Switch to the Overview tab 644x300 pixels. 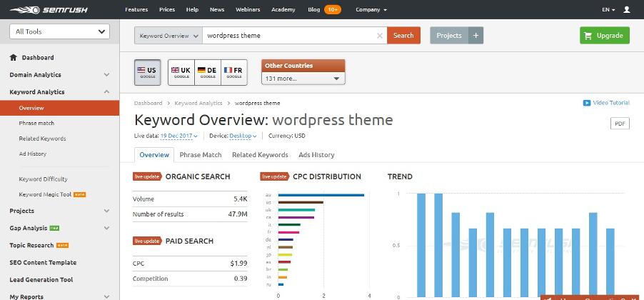[x=154, y=155]
